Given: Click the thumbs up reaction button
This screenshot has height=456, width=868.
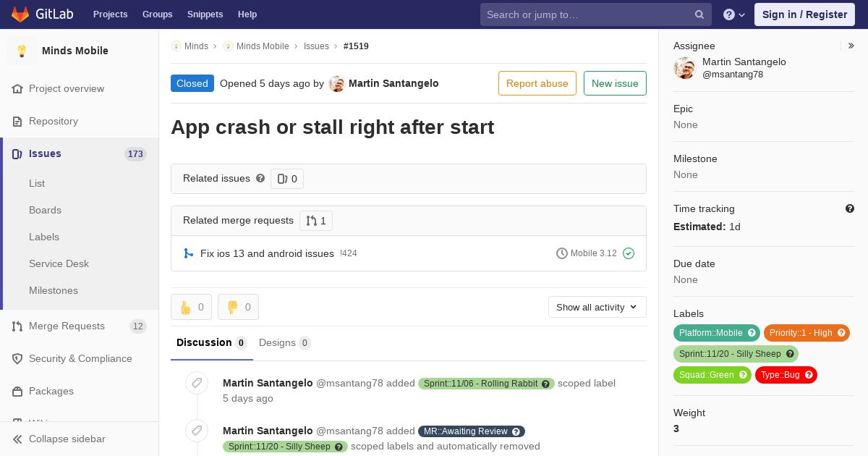Looking at the screenshot, I should (191, 307).
